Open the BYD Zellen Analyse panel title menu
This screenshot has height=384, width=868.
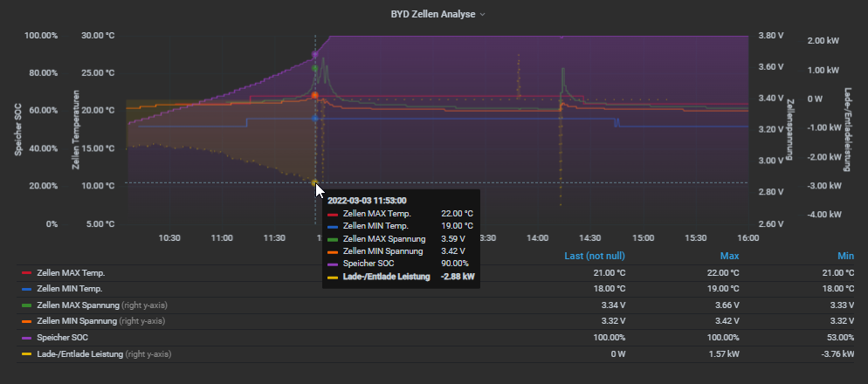(x=437, y=14)
